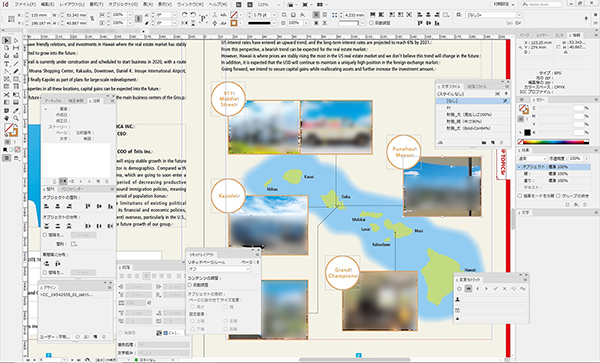
Task: Select [なし] row in 文字スタイル panel
Action: click(473, 101)
